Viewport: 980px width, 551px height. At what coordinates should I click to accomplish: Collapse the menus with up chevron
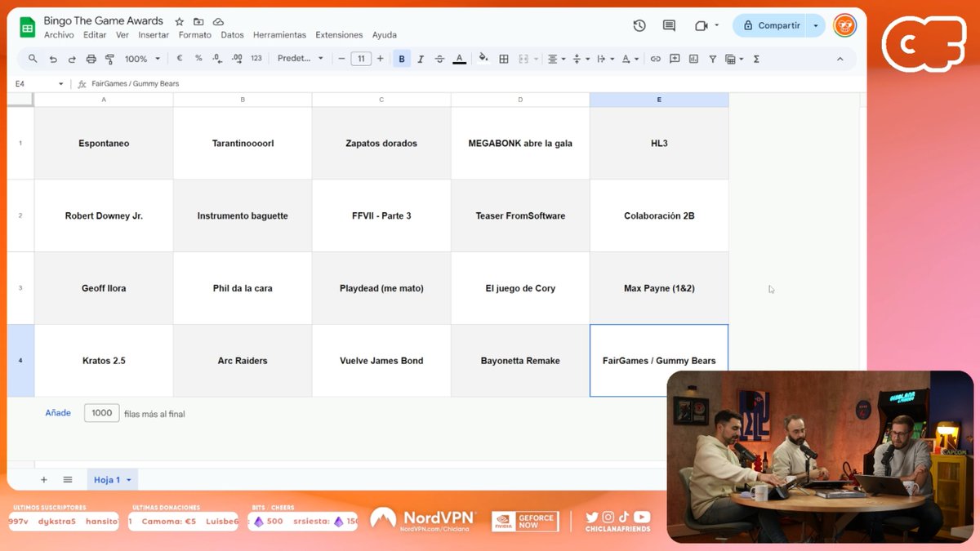pos(840,59)
